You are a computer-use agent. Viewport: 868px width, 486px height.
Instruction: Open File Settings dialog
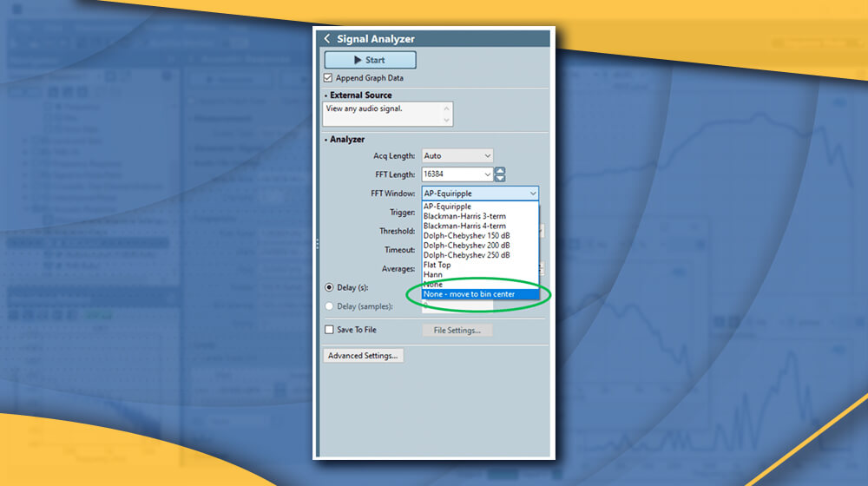[x=457, y=331]
